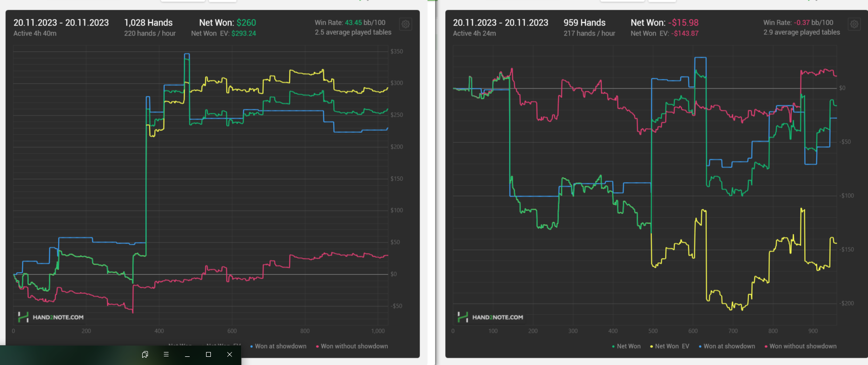Image resolution: width=868 pixels, height=365 pixels.
Task: Click '2.5 average played tables' text
Action: click(353, 32)
